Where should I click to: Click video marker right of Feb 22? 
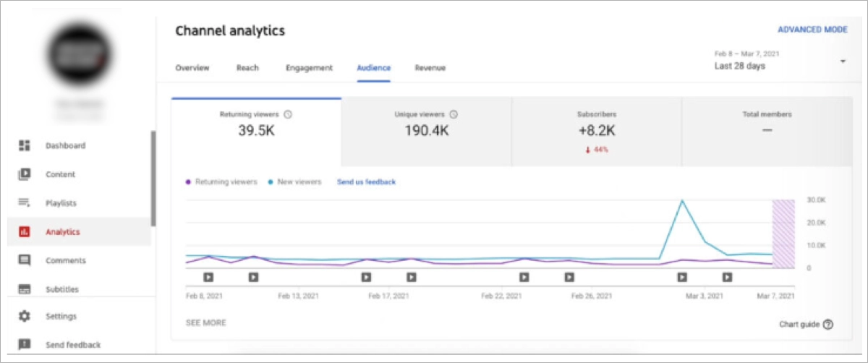[x=524, y=276]
